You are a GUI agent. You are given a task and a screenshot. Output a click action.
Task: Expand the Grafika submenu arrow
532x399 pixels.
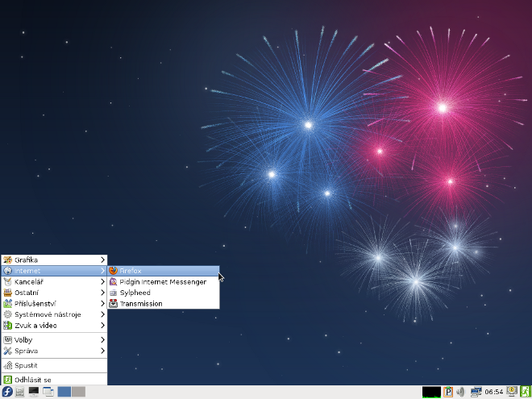tap(102, 260)
